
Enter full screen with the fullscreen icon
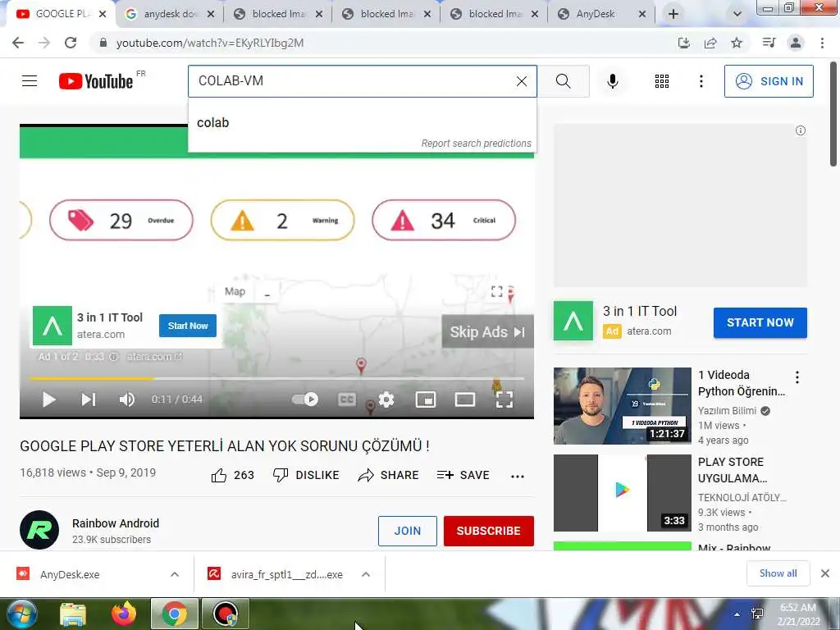point(504,399)
